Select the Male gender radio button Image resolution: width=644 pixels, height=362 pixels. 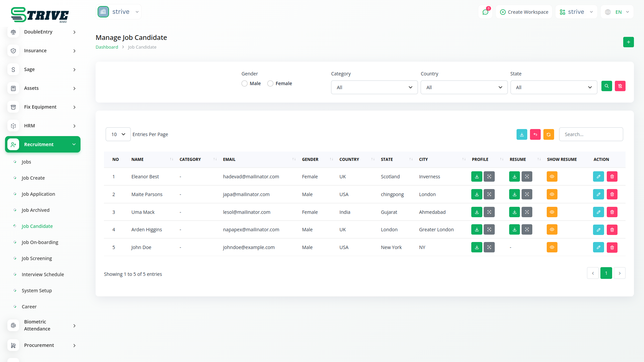coord(245,83)
